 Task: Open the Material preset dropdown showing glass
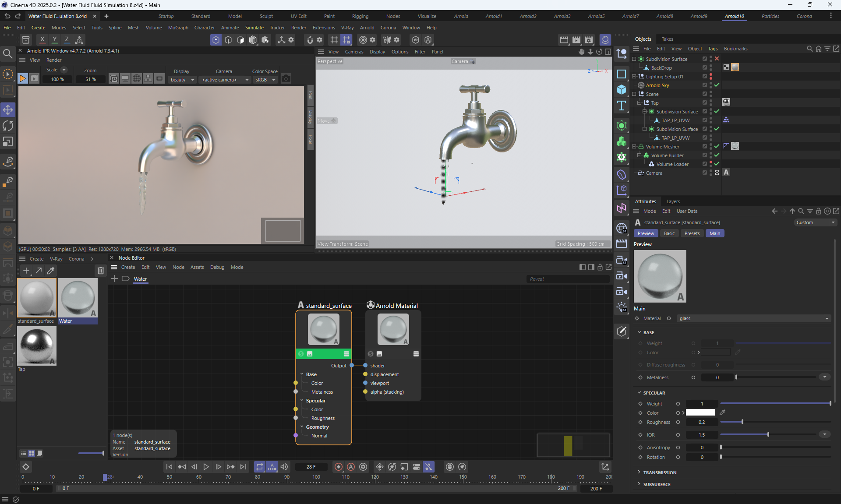753,318
